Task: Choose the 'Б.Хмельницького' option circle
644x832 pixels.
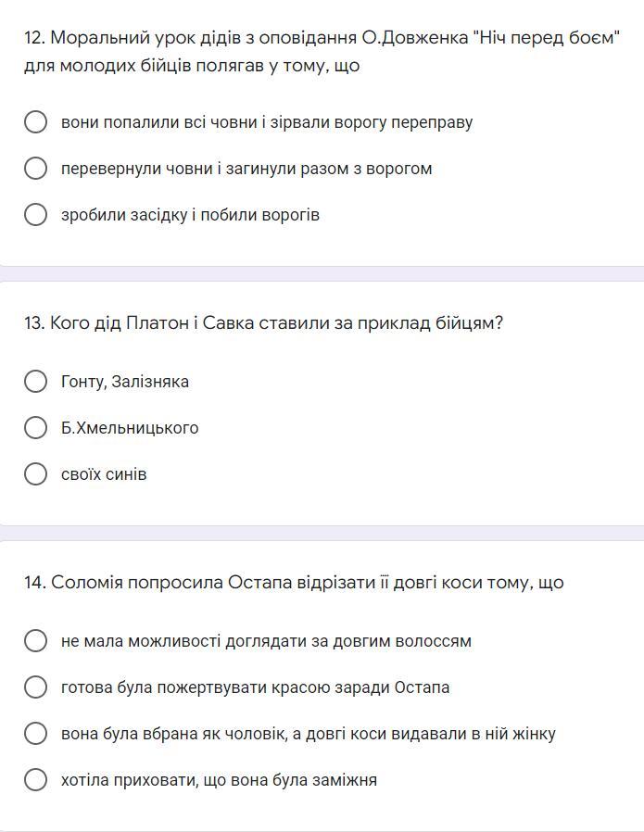Action: coord(35,427)
